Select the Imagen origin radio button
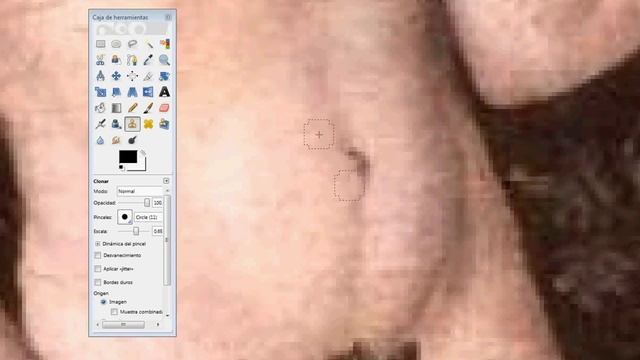 pos(103,302)
